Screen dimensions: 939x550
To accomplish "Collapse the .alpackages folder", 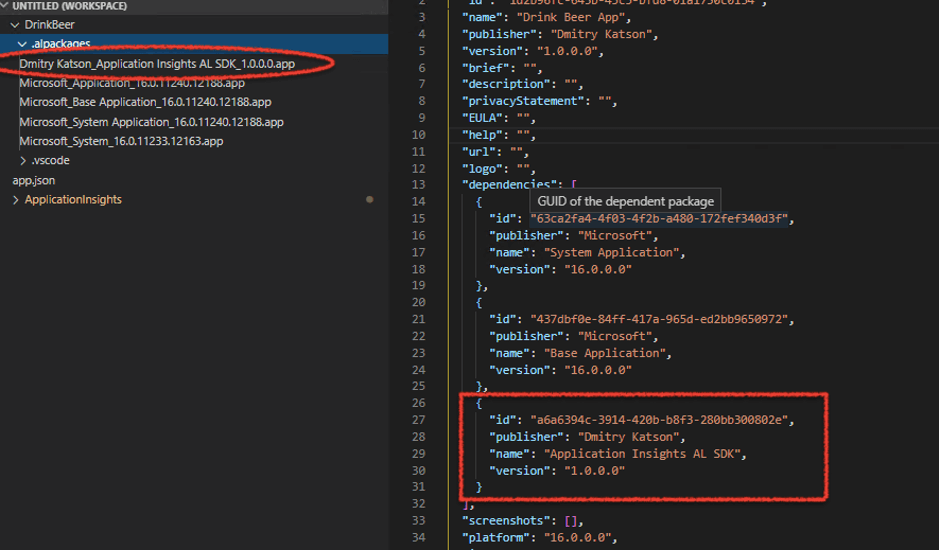I will tap(22, 44).
